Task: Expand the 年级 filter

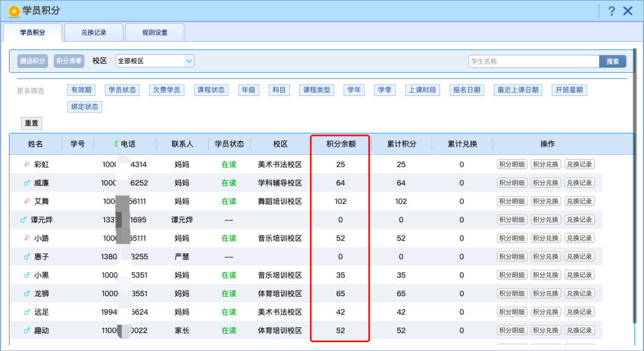Action: [249, 90]
